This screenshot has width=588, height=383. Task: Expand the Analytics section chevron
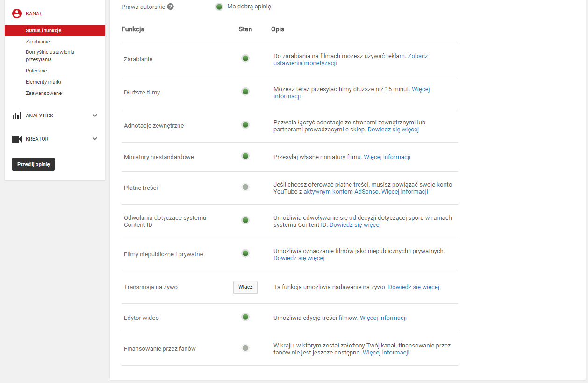coord(95,116)
